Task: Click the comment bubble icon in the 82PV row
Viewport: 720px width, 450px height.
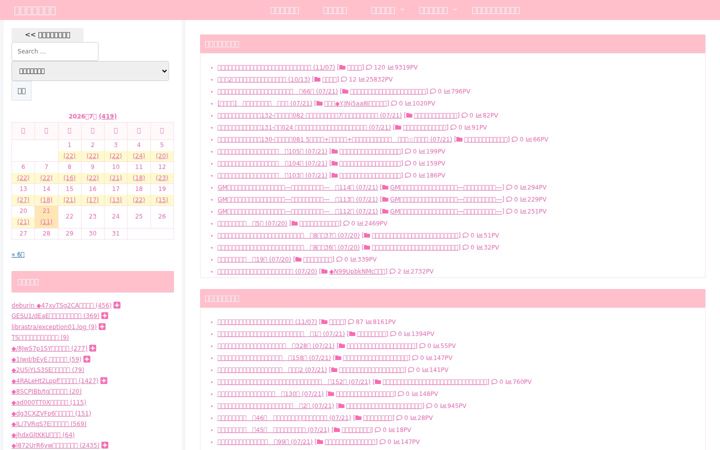Action: point(464,115)
